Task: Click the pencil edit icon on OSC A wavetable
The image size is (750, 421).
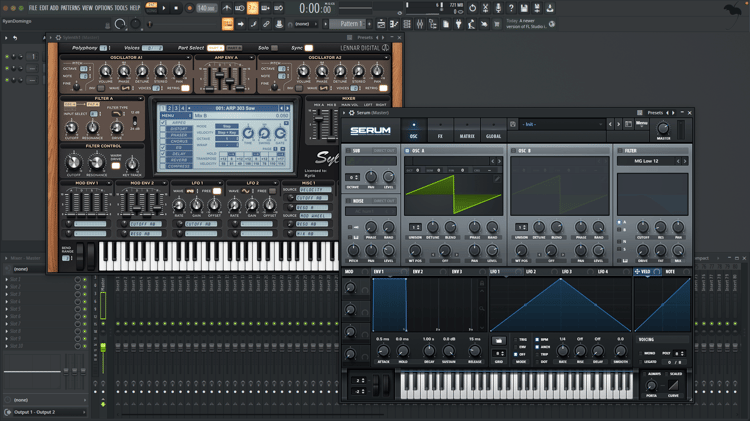Action: point(497,179)
